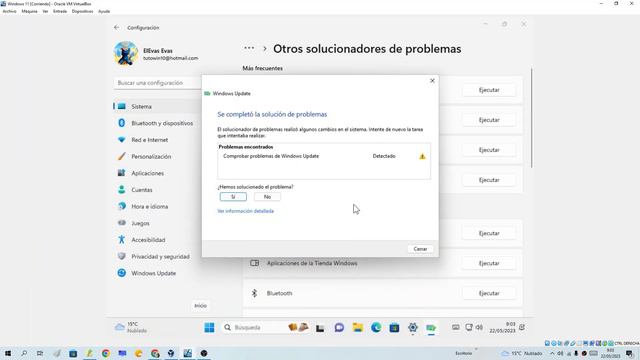This screenshot has height=360, width=640.
Task: Open VirtualBox icon in host taskbar
Action: (171, 353)
